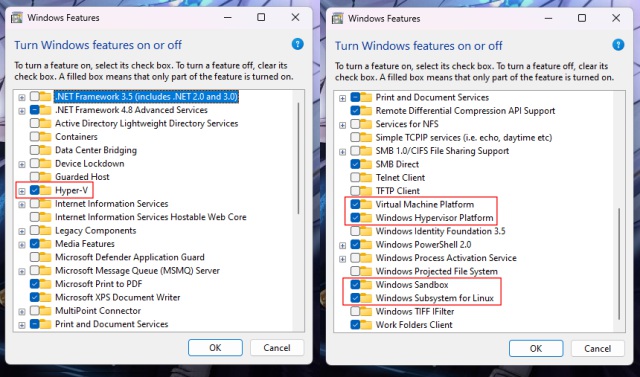Click the Simple TCPIP services folder icon
The width and height of the screenshot is (640, 377).
point(366,137)
